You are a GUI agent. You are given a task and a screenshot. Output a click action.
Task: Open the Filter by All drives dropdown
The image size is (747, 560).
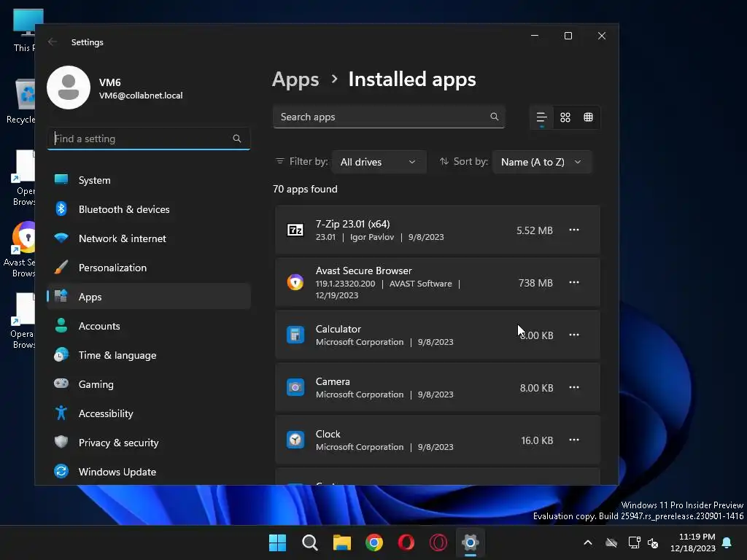(x=379, y=162)
